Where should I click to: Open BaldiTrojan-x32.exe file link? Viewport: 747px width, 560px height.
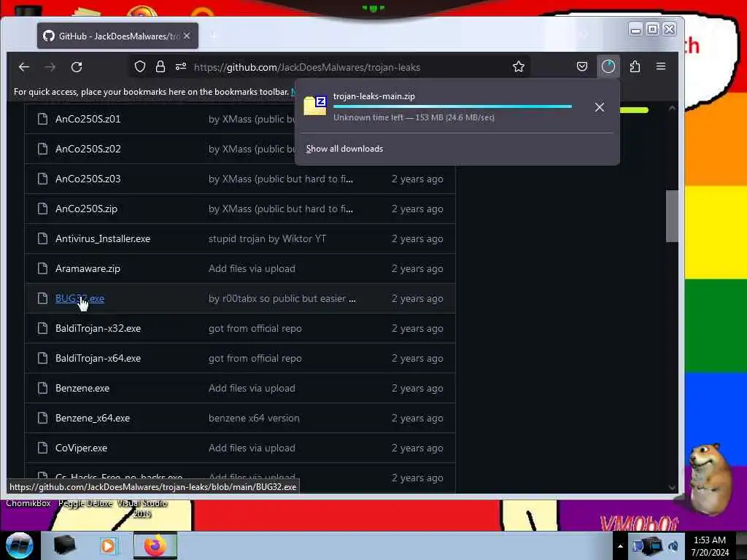[98, 329]
